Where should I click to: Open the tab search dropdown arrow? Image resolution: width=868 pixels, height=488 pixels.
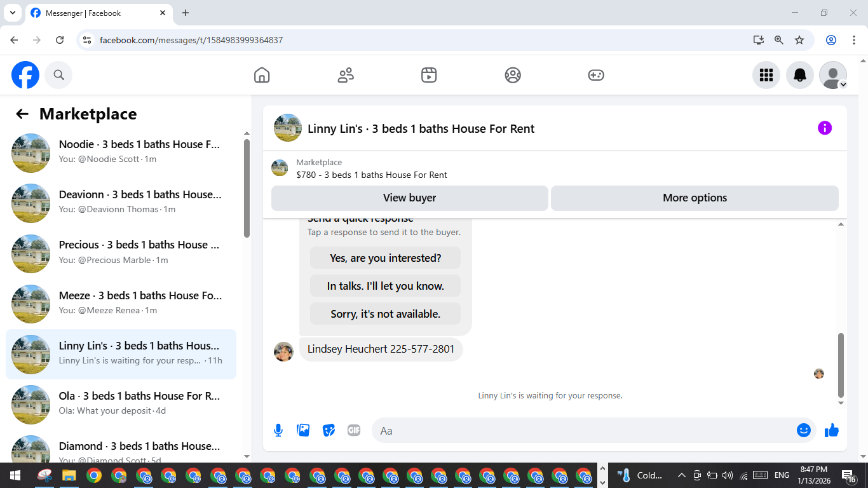click(12, 13)
